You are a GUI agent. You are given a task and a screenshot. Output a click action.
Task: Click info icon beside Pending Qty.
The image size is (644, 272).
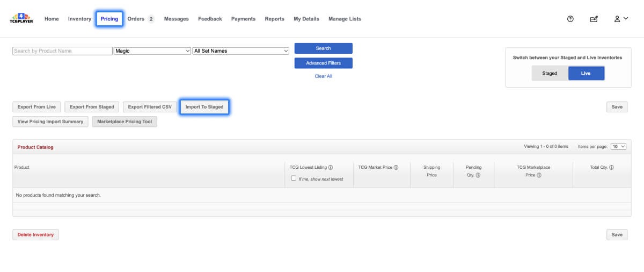tap(478, 175)
